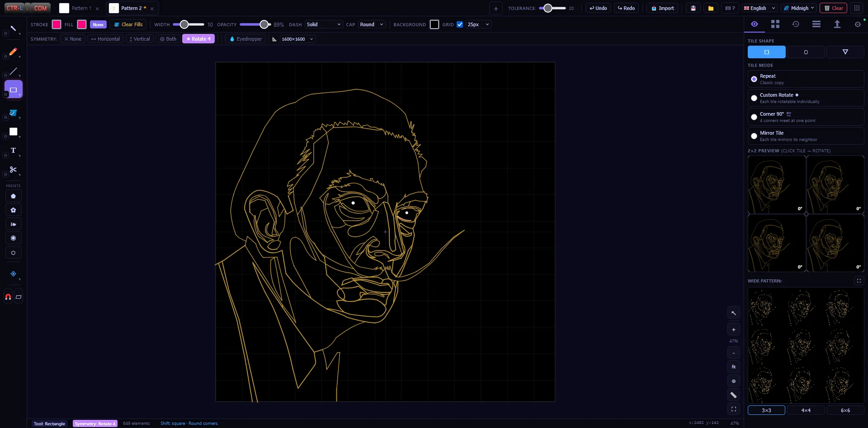Select the Rectangle tool in left toolbar
Viewport: 868px width, 428px height.
[x=13, y=89]
